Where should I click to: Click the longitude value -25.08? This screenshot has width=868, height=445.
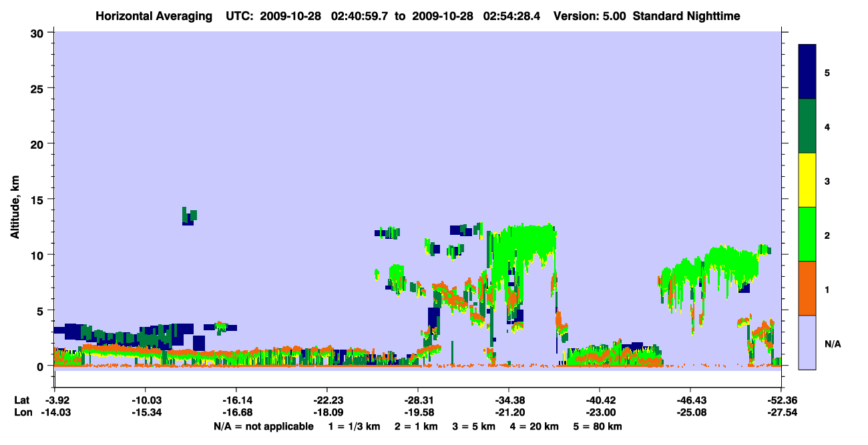tap(690, 413)
